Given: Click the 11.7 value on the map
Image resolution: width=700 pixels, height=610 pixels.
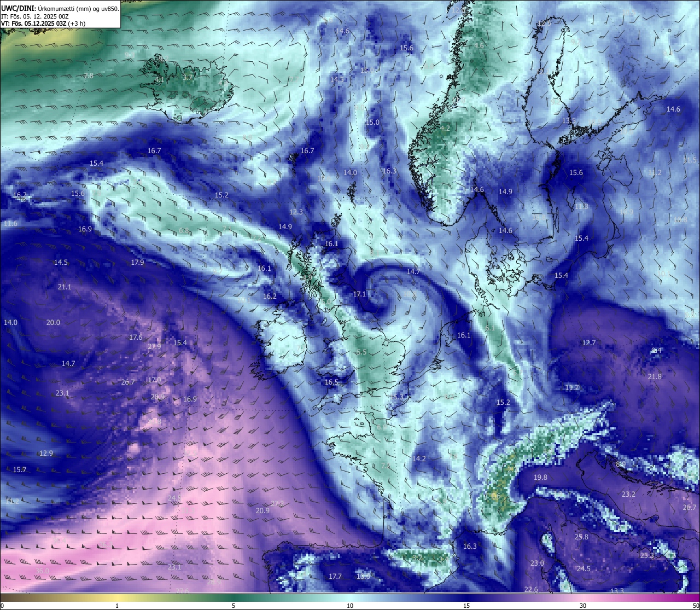Looking at the screenshot, I should (x=572, y=388).
